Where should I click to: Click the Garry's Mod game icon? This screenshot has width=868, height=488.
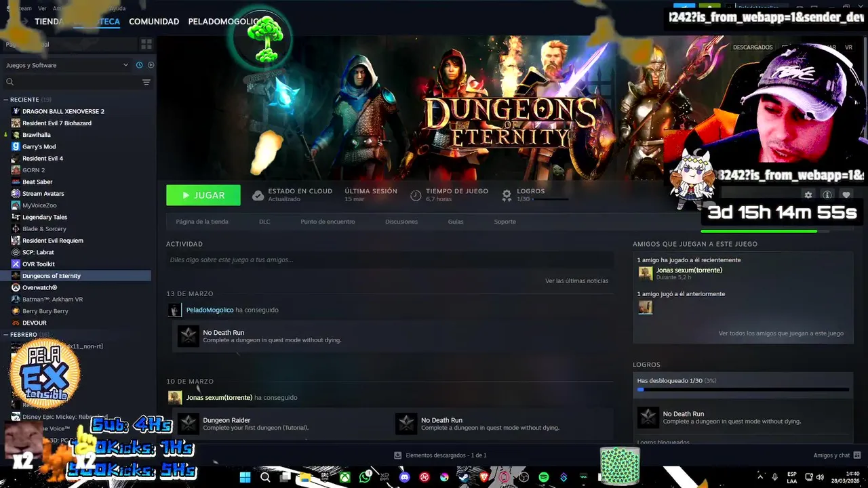tap(16, 146)
